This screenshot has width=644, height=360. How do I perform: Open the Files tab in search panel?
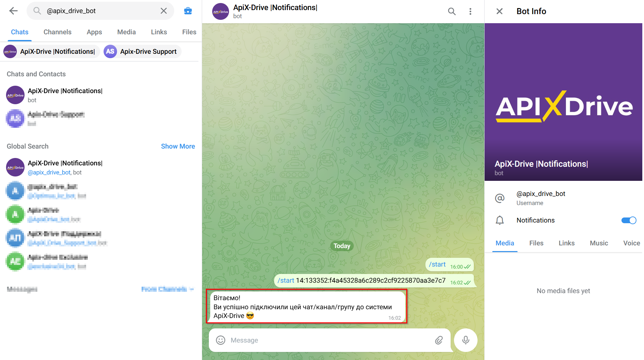189,32
